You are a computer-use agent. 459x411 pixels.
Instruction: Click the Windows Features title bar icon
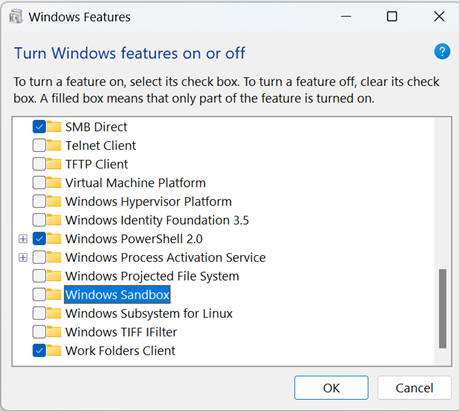click(x=16, y=17)
